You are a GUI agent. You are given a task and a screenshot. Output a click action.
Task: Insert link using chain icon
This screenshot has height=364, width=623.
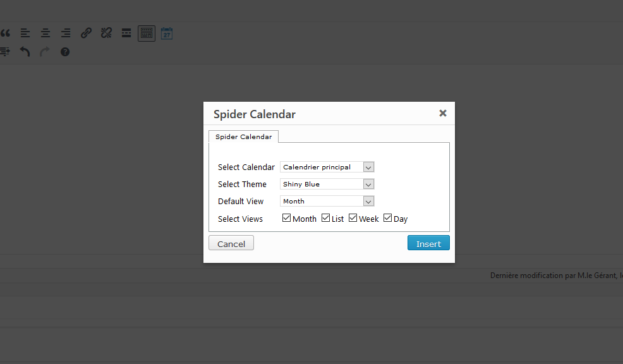[x=86, y=33]
